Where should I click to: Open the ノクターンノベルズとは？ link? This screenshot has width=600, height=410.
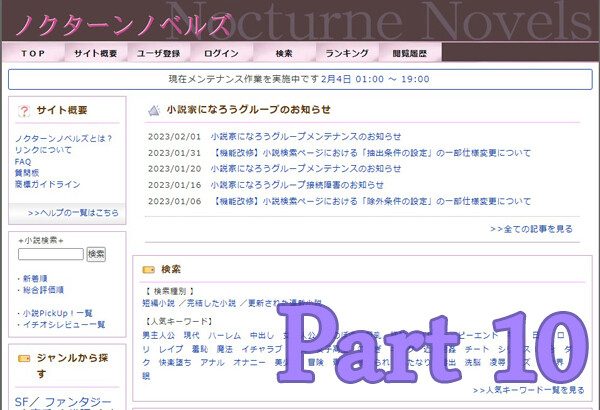(64, 139)
